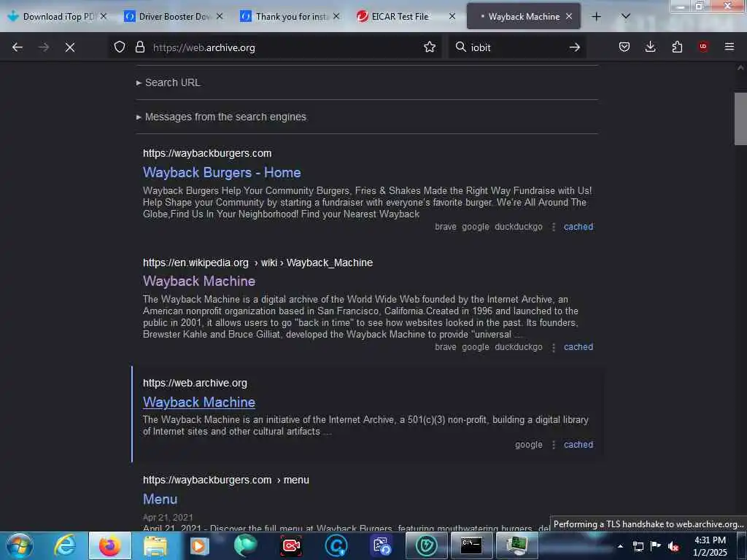Open cached version of Wayback Burgers Home
The width and height of the screenshot is (747, 560).
(578, 227)
